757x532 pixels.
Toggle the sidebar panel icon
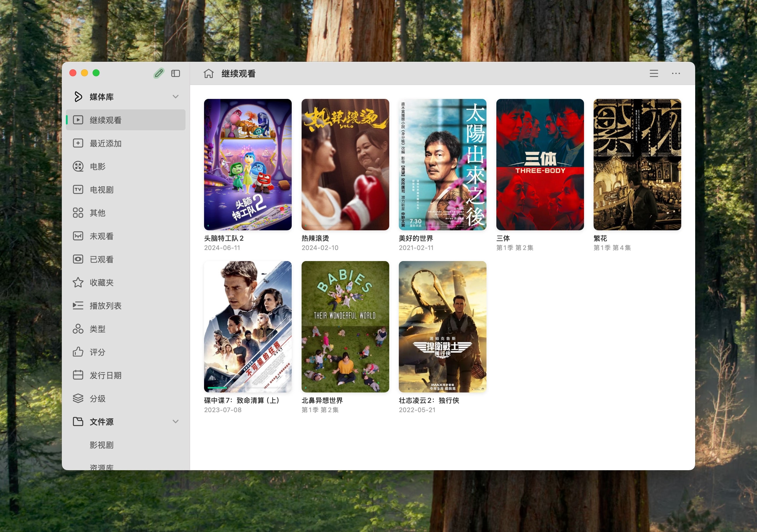[176, 73]
